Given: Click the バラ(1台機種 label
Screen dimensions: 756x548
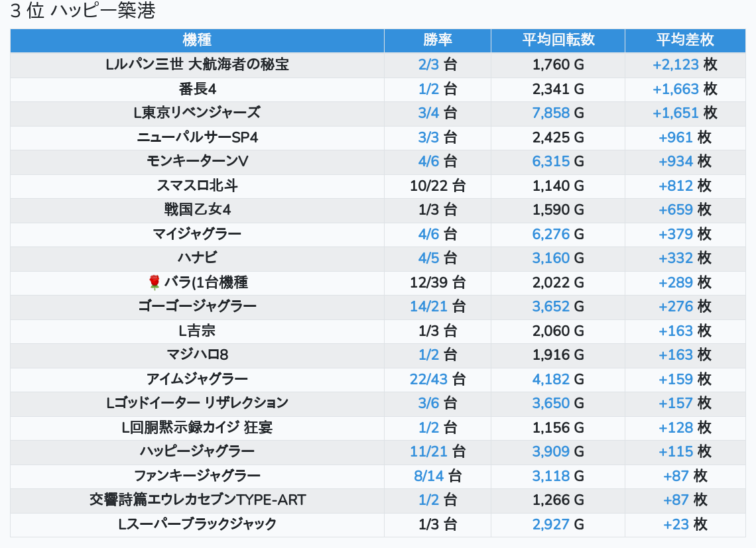Looking at the screenshot, I should tap(206, 282).
